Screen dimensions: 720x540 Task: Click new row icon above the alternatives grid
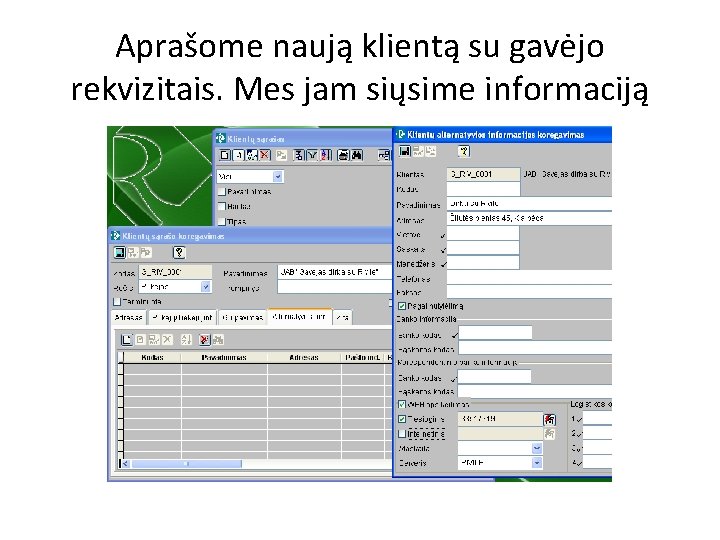[126, 339]
